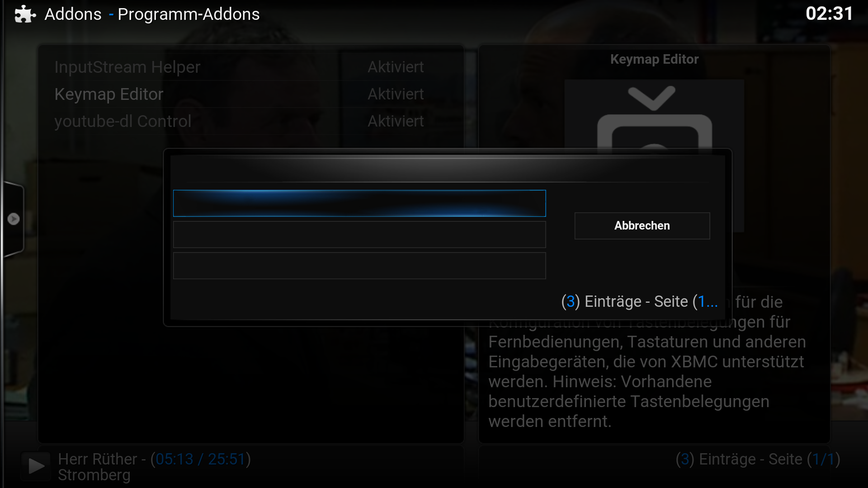Click the 05:13 / 25:51 playback time

click(200, 459)
